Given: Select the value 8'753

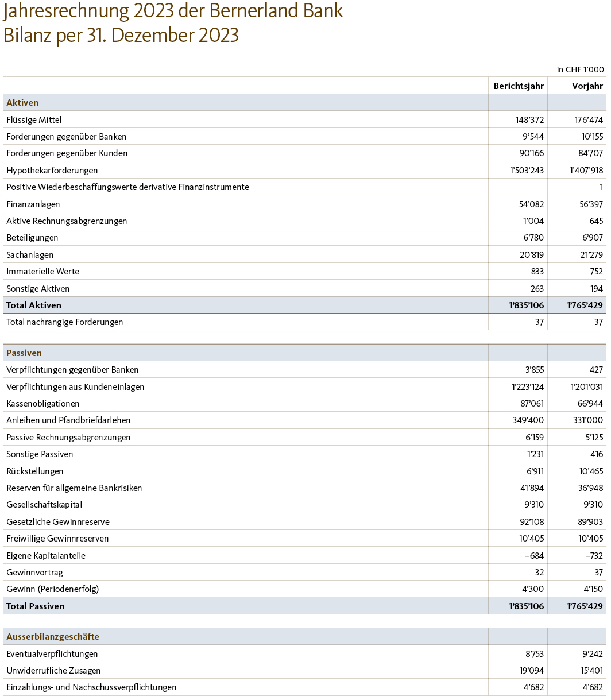Looking at the screenshot, I should coord(533,654).
